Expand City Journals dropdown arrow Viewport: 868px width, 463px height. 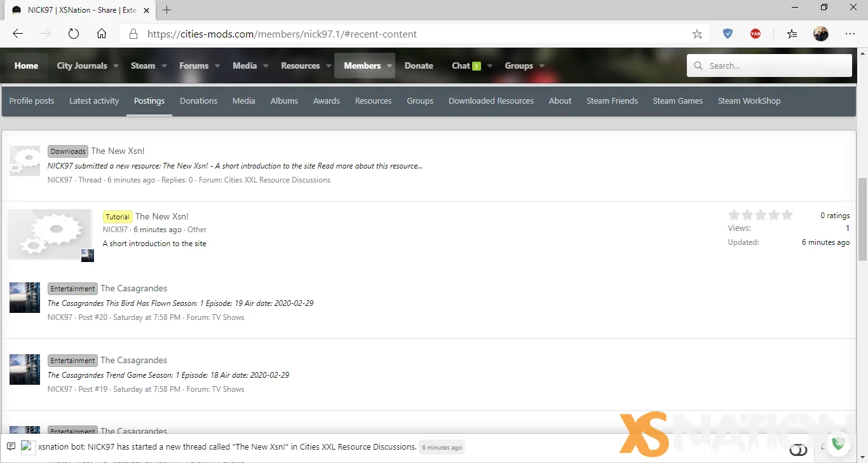click(x=116, y=66)
